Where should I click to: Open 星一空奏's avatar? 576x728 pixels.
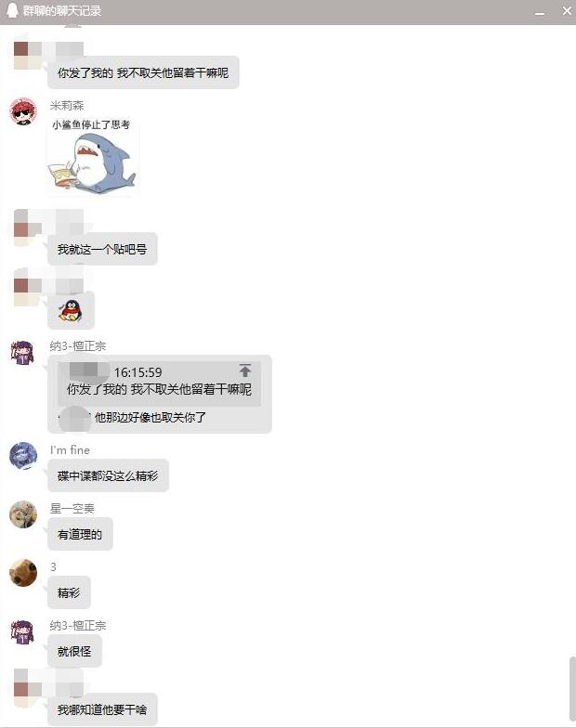23,514
